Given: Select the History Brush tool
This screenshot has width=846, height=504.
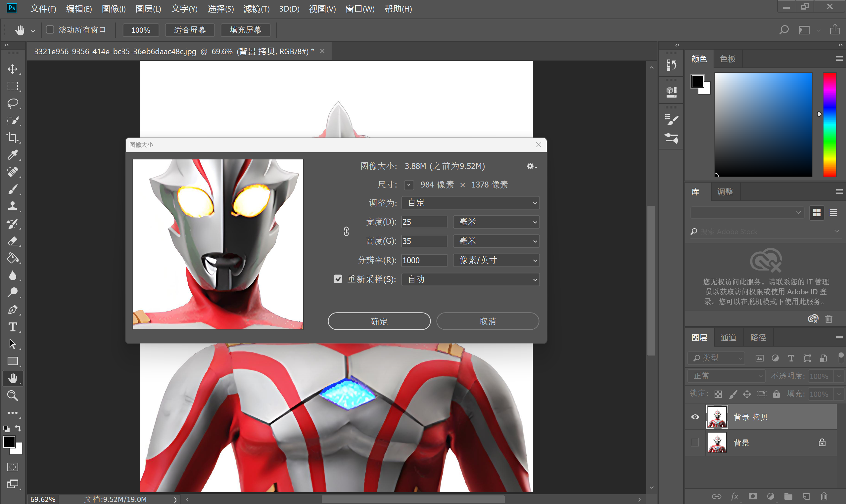Looking at the screenshot, I should tap(13, 224).
